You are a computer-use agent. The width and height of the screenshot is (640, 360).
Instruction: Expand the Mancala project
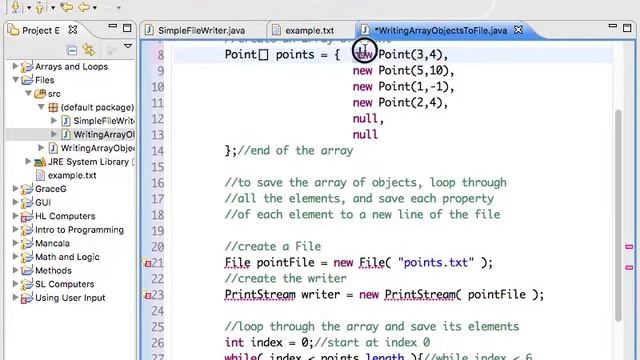tap(15, 243)
